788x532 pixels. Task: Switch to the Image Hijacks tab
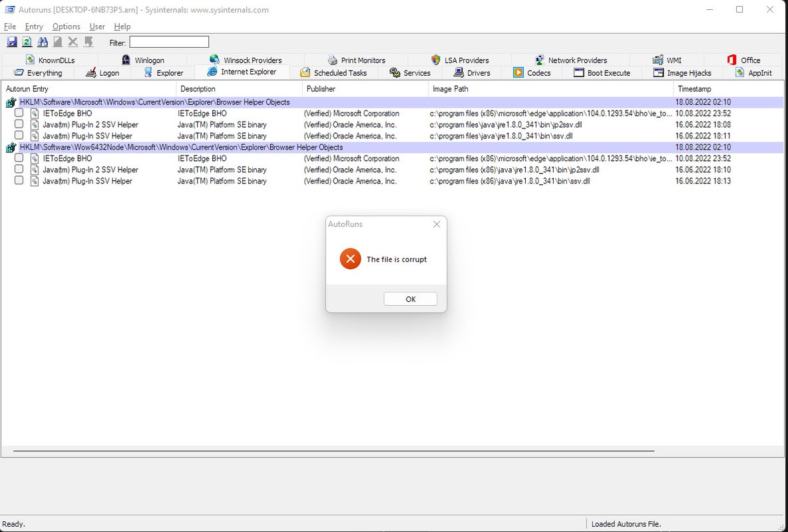[682, 73]
